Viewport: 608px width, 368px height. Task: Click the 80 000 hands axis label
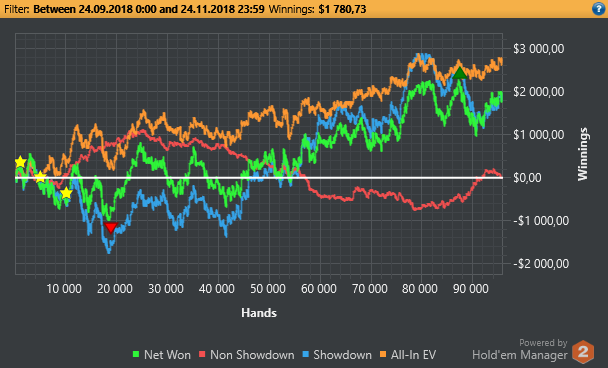click(x=420, y=289)
